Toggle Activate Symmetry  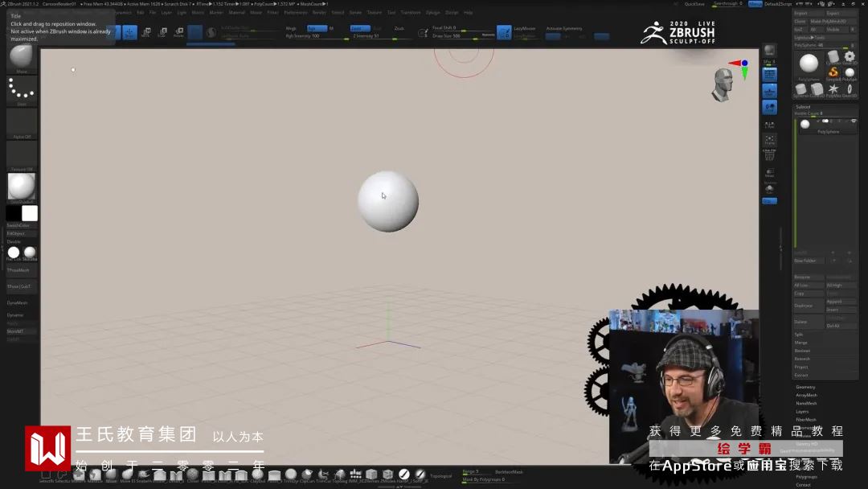(x=564, y=28)
